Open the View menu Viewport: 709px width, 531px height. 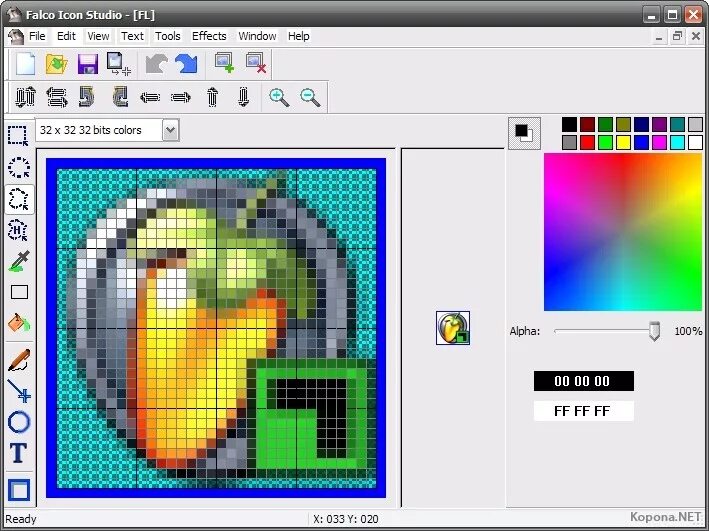[x=98, y=36]
